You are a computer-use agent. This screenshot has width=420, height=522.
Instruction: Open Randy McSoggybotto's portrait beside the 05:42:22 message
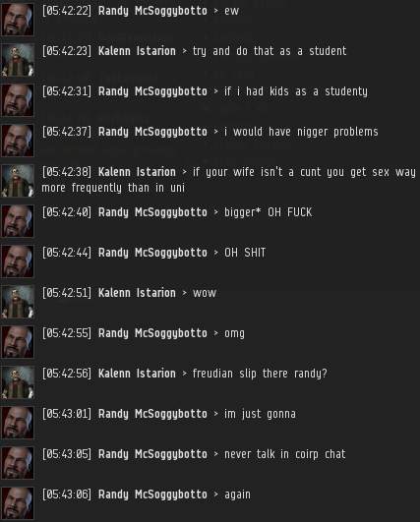click(18, 20)
